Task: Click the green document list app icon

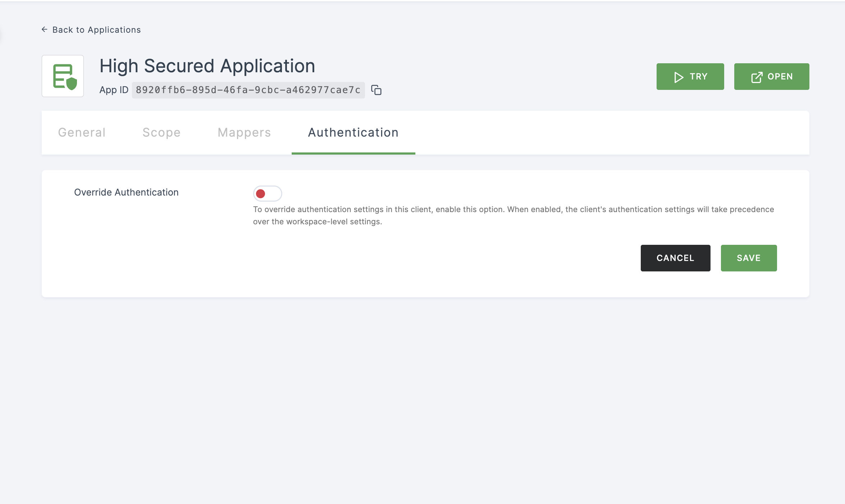Action: [63, 76]
